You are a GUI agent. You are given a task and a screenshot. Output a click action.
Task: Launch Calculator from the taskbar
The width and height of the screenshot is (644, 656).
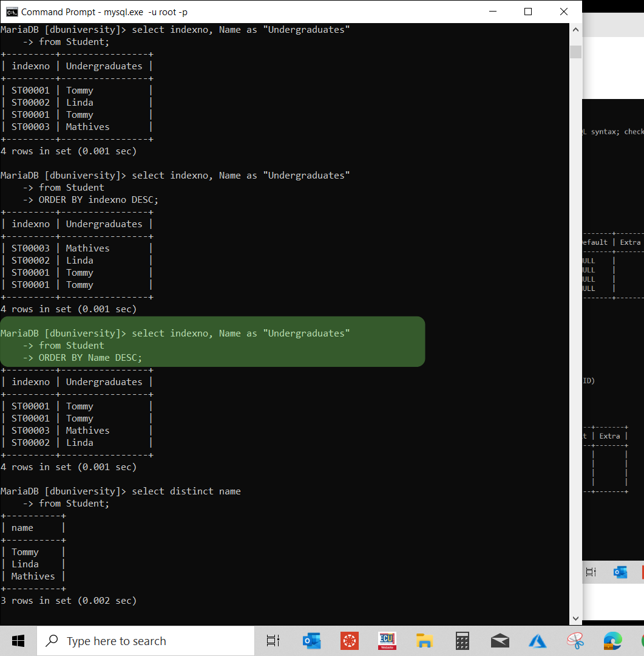[462, 640]
